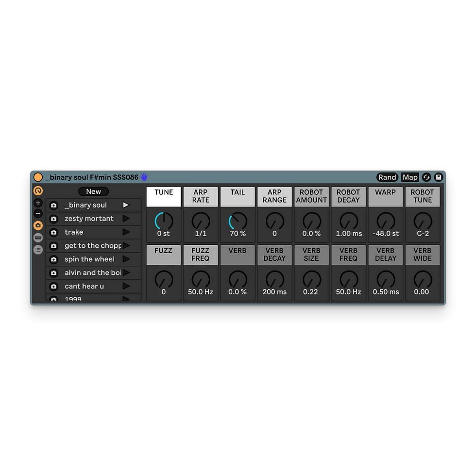This screenshot has width=476, height=476.
Task: Click the WARP macro knob
Action: [x=386, y=221]
